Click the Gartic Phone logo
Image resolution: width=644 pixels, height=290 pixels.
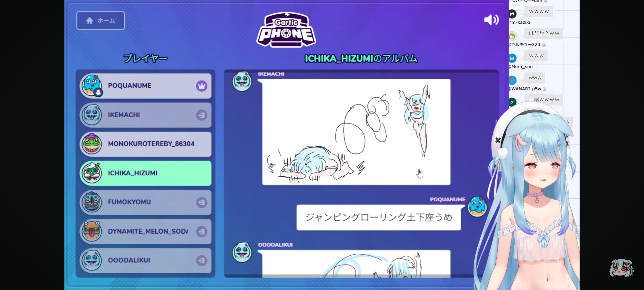coord(286,30)
